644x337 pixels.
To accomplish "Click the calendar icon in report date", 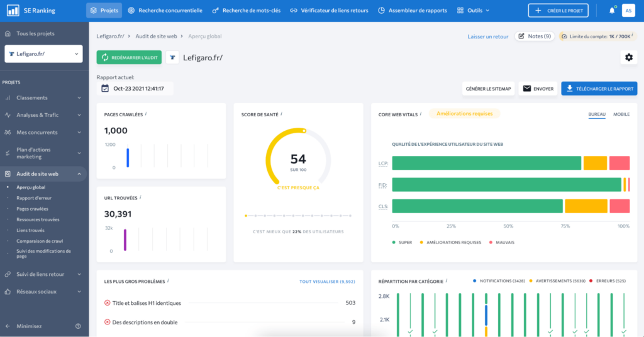I will [105, 88].
